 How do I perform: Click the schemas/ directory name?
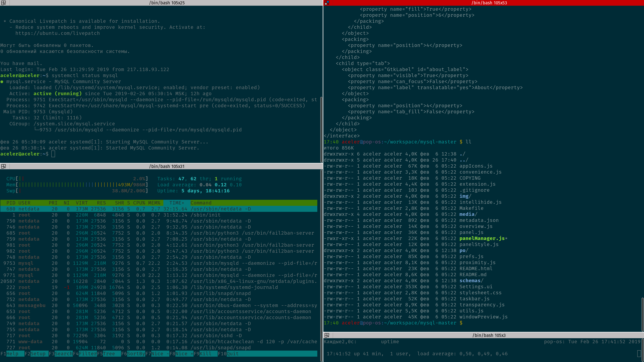[x=471, y=281]
